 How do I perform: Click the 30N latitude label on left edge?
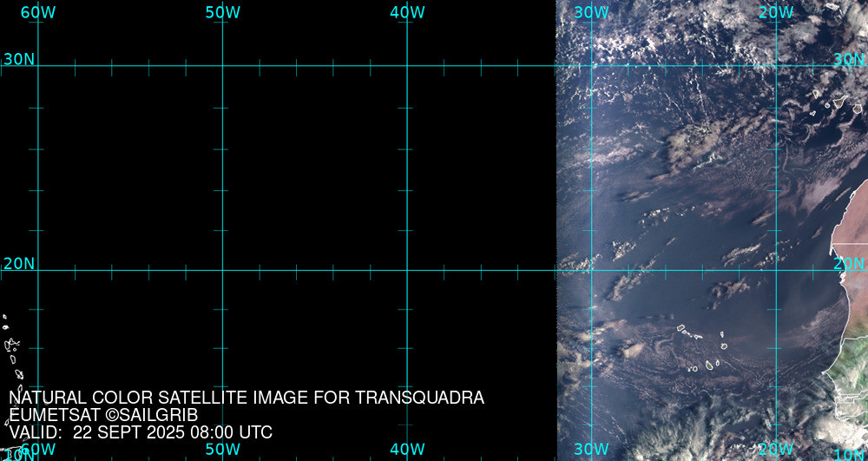point(18,59)
